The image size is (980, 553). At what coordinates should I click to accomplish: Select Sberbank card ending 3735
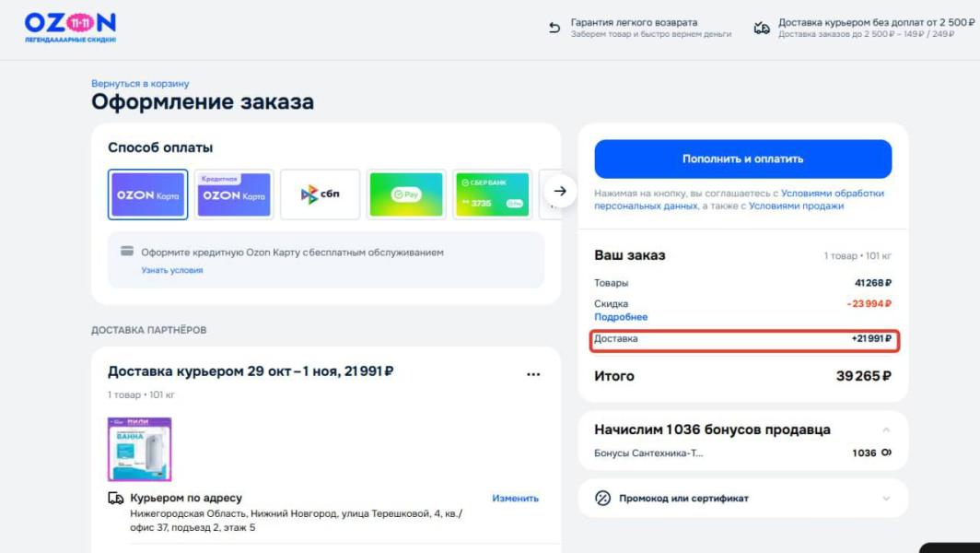tap(493, 194)
